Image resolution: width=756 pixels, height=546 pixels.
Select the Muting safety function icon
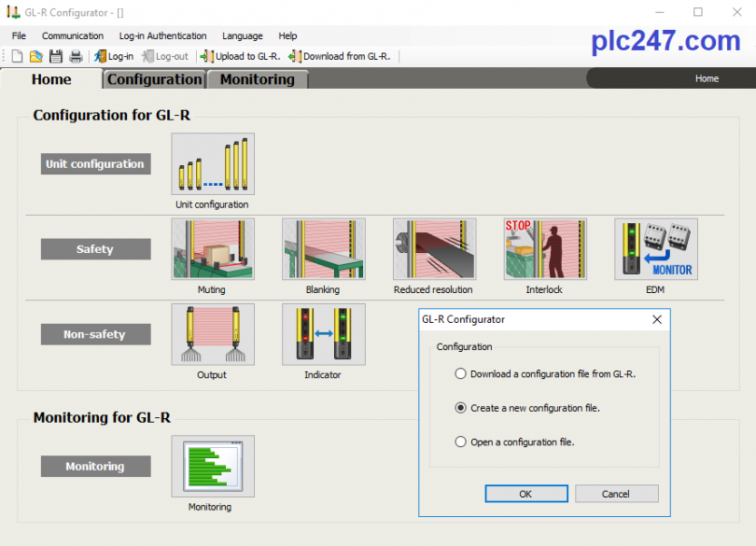point(211,249)
